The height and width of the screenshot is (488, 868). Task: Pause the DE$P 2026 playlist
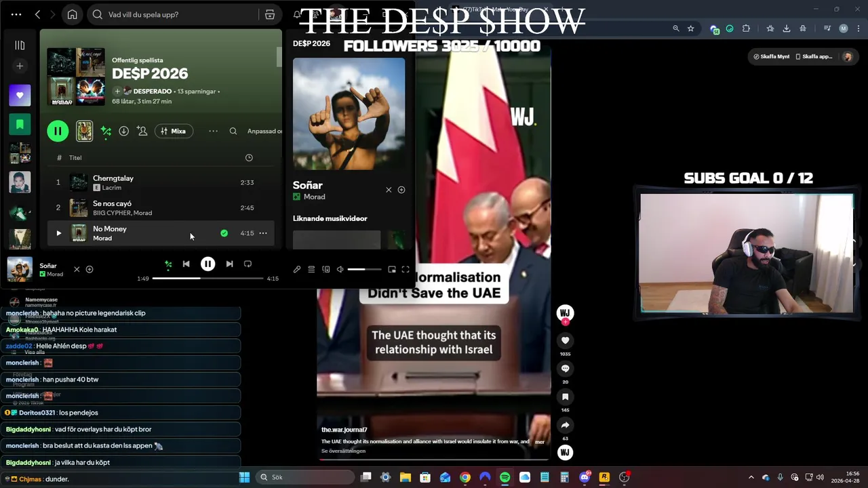point(58,131)
